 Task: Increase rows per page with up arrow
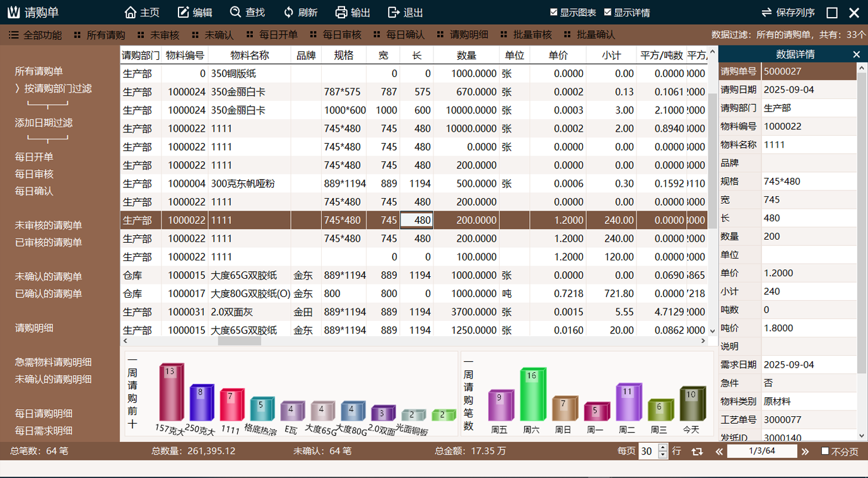[662, 448]
